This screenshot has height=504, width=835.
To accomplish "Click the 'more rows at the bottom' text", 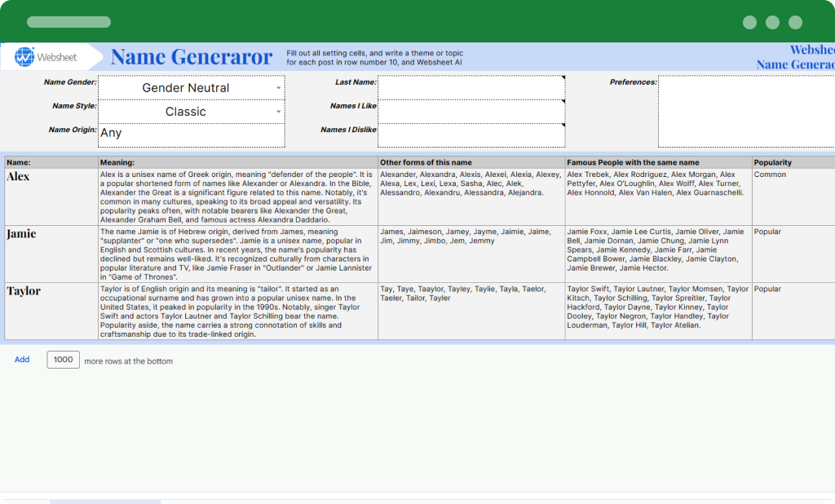I will pos(128,361).
